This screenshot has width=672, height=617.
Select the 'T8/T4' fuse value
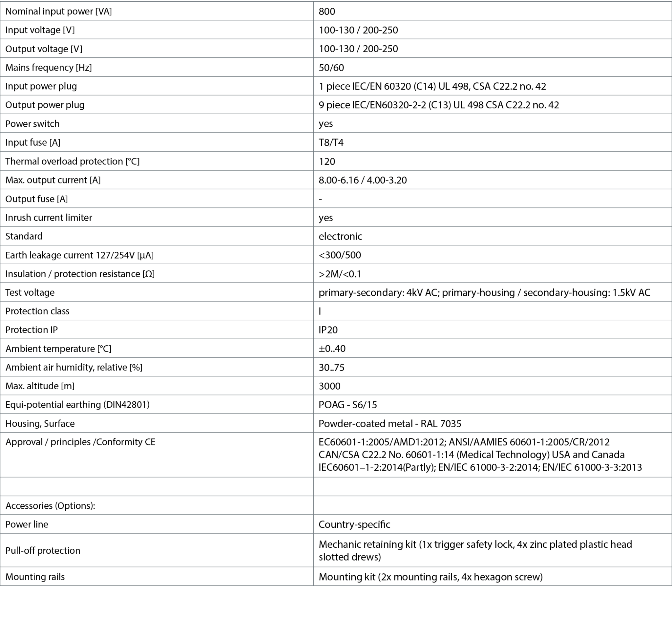pos(331,142)
